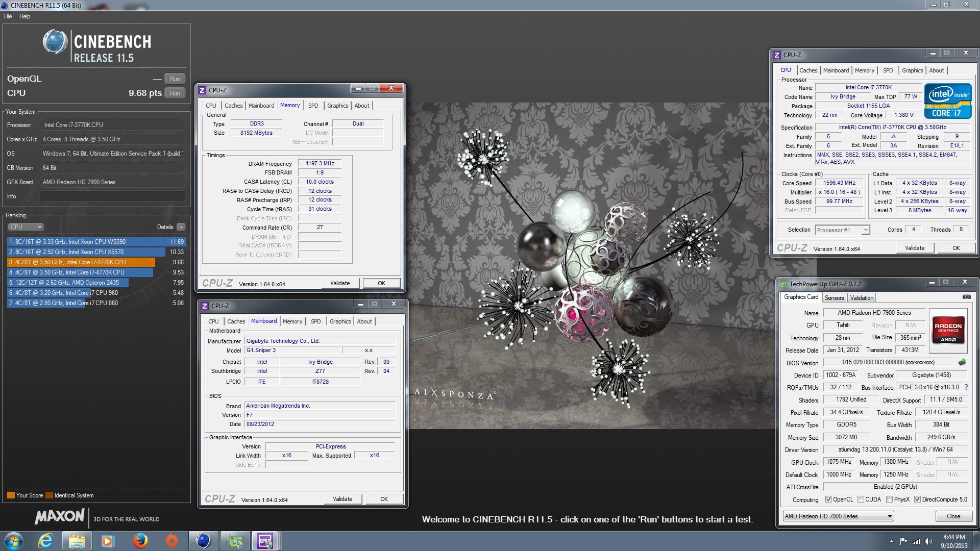The height and width of the screenshot is (551, 980).
Task: Click the Intel Core i7 logo in CPU-Z
Action: [948, 101]
